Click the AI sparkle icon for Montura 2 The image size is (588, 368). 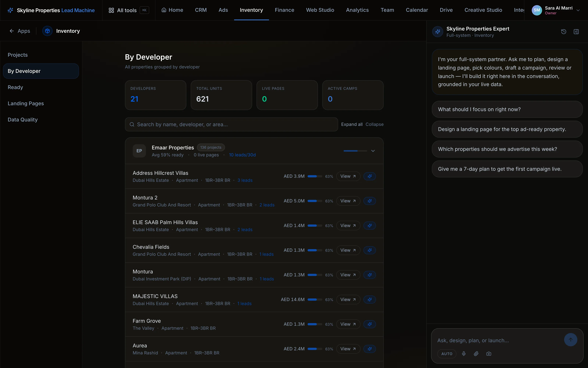pyautogui.click(x=370, y=201)
